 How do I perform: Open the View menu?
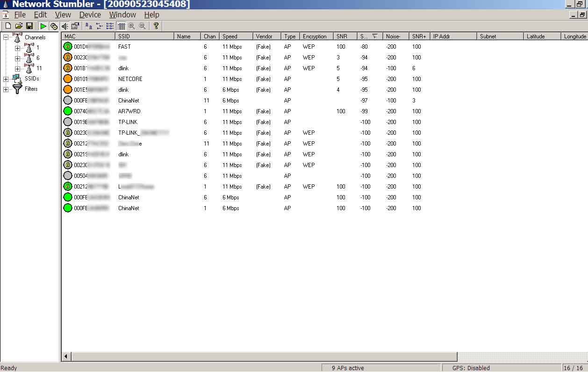63,15
